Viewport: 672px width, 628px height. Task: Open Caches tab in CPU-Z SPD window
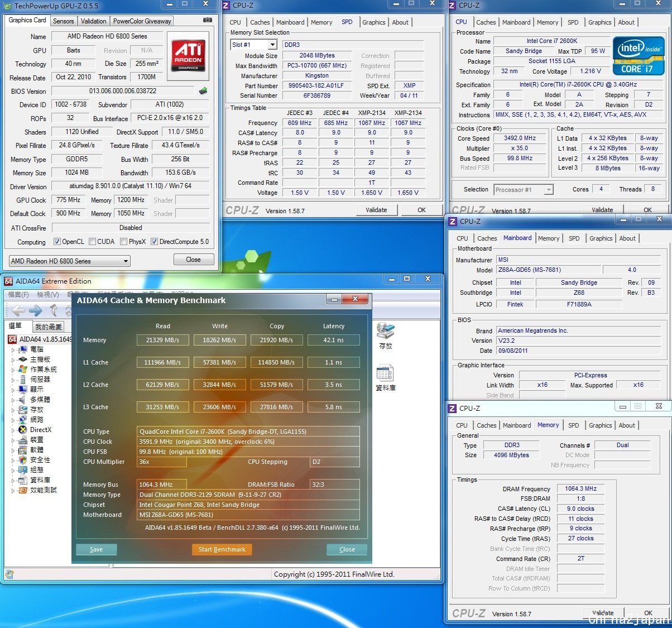(x=260, y=22)
